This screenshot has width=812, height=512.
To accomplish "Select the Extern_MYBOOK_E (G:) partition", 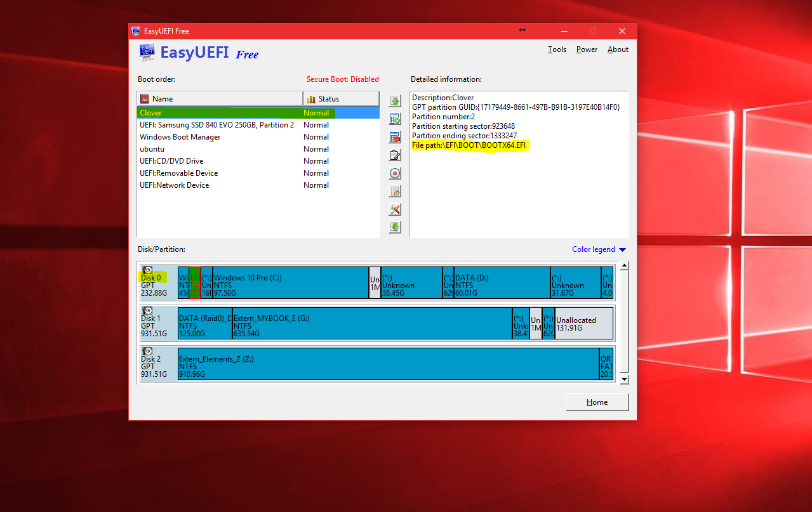I will point(372,323).
